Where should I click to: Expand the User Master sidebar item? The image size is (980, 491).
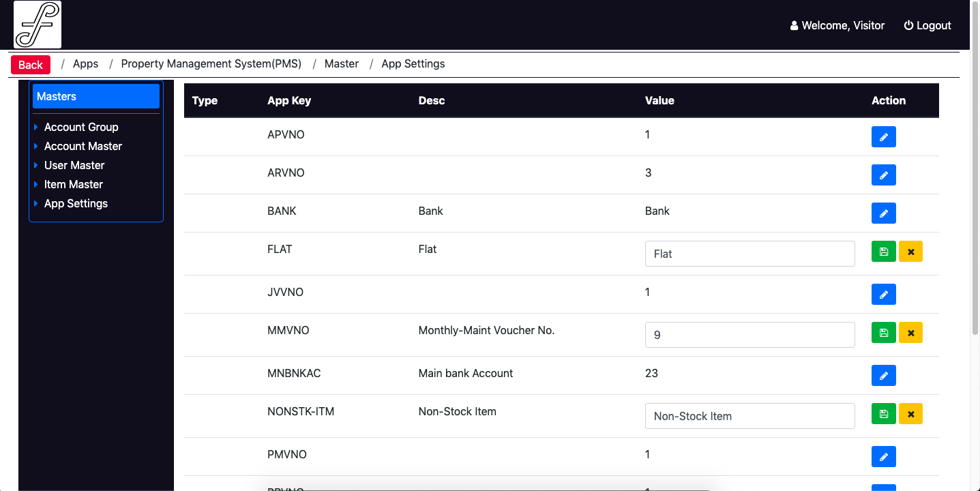[x=74, y=165]
